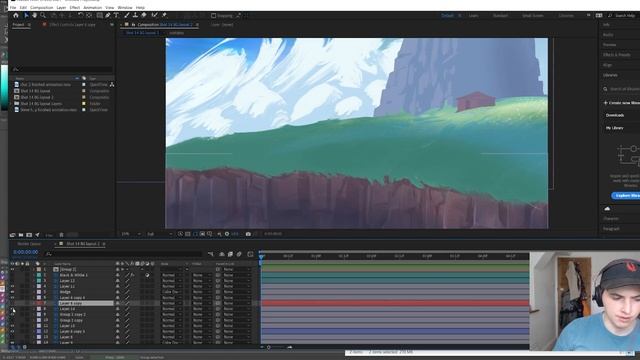Viewport: 640px width, 360px height.
Task: Open the viewer magnification dropdown
Action: click(x=131, y=234)
